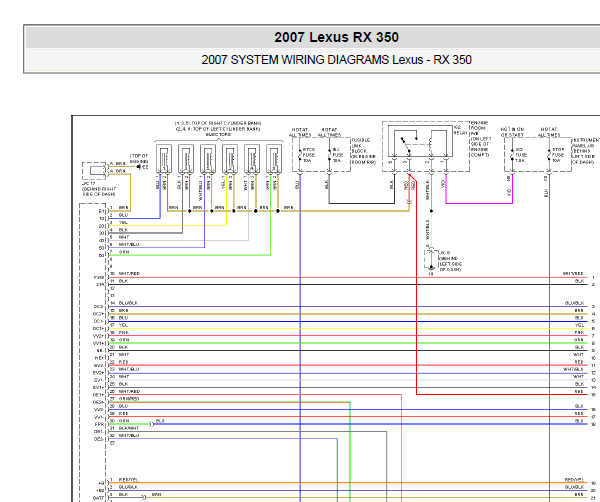Screen dimensions: 600x502
Task: Click the 'VIO' label on the magenta relay wire
Action: (x=443, y=184)
